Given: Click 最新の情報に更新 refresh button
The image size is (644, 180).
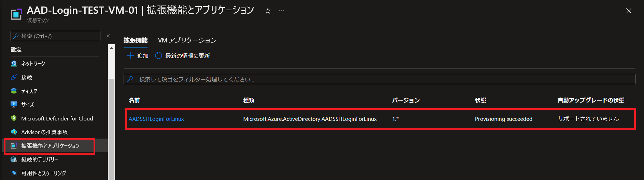Looking at the screenshot, I should (187, 56).
